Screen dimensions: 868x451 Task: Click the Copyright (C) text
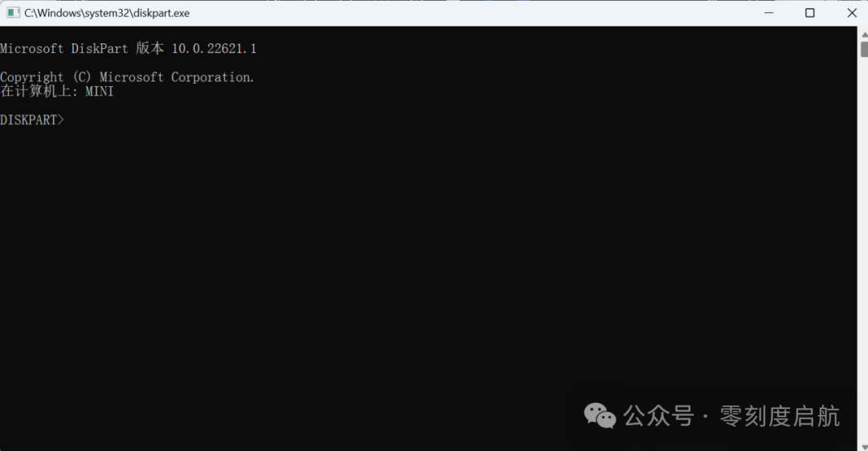(45, 77)
